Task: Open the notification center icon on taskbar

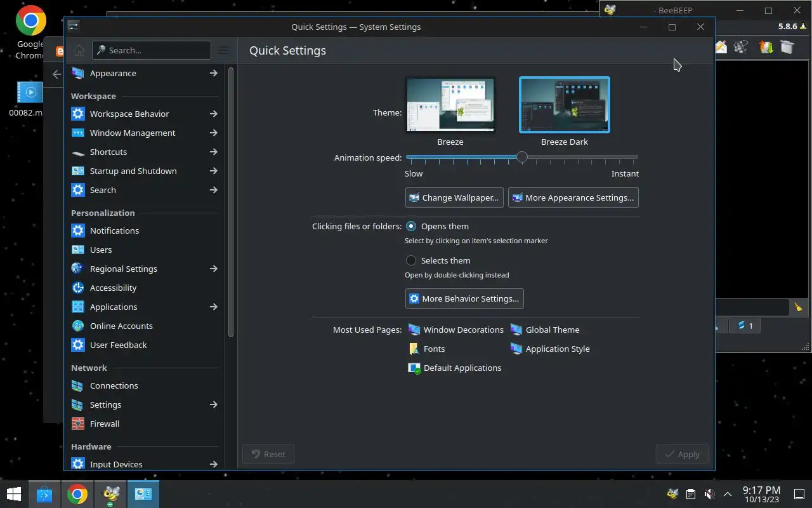Action: (x=799, y=494)
